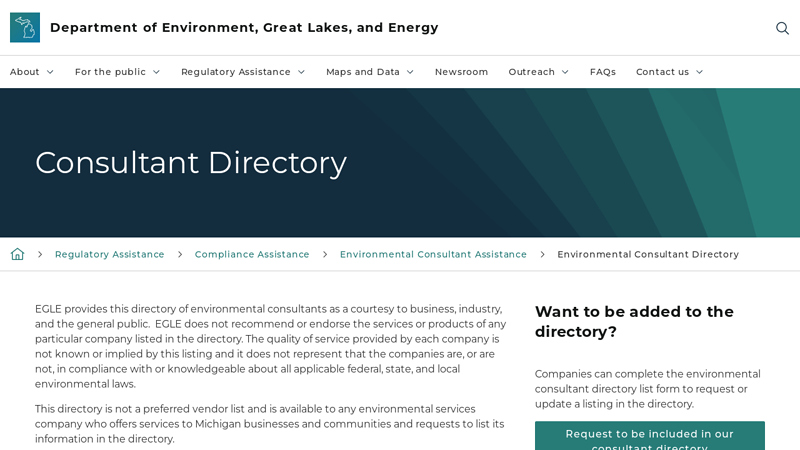
Task: Click the paragraph starting "This directory is not"
Action: (269, 424)
